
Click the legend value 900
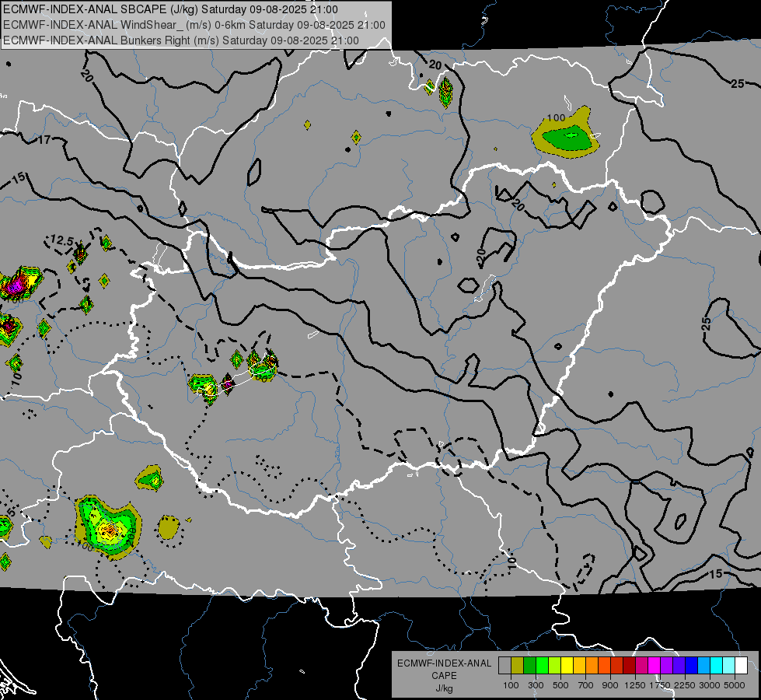[610, 685]
